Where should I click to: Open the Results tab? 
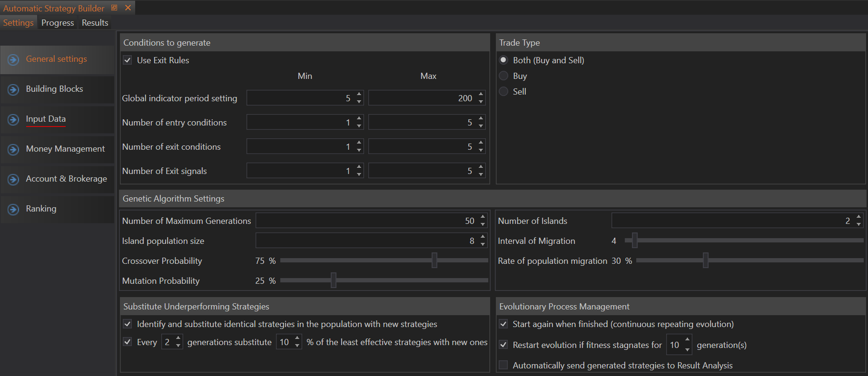[95, 23]
